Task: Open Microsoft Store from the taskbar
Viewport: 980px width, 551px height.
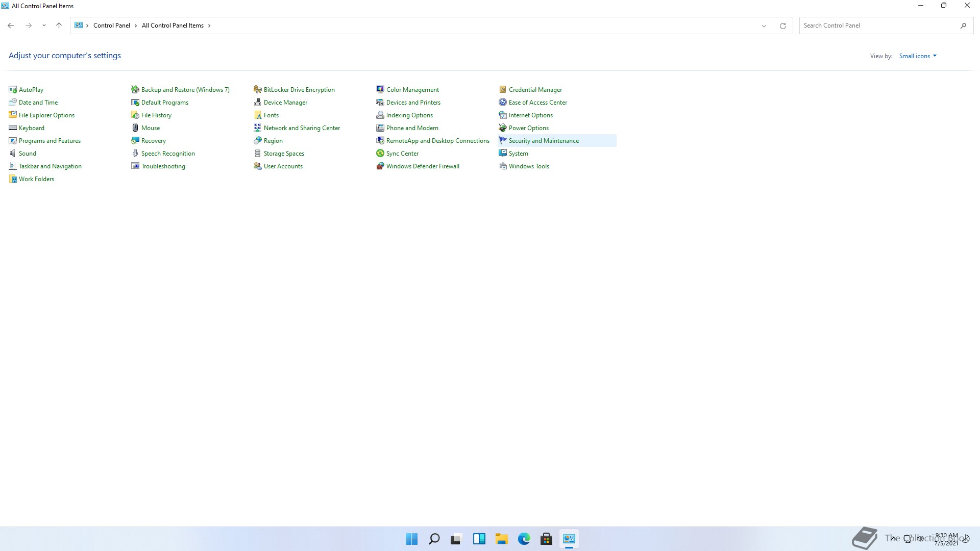Action: click(x=546, y=539)
